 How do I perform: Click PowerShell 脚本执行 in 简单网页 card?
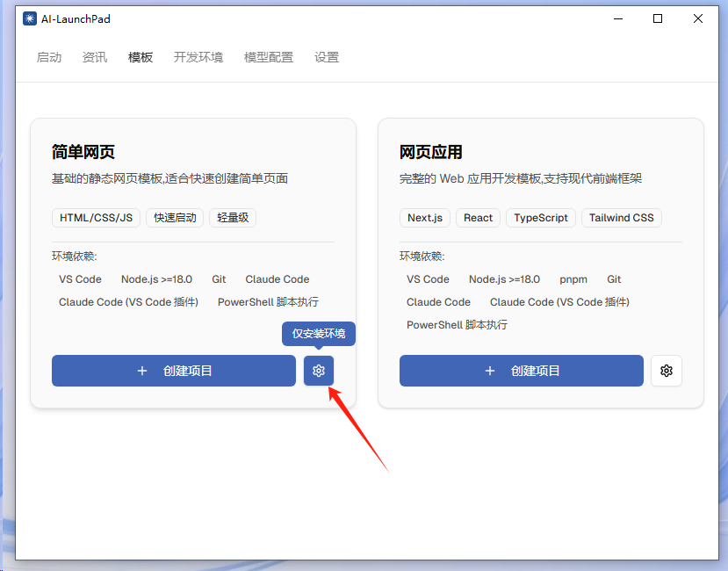268,302
